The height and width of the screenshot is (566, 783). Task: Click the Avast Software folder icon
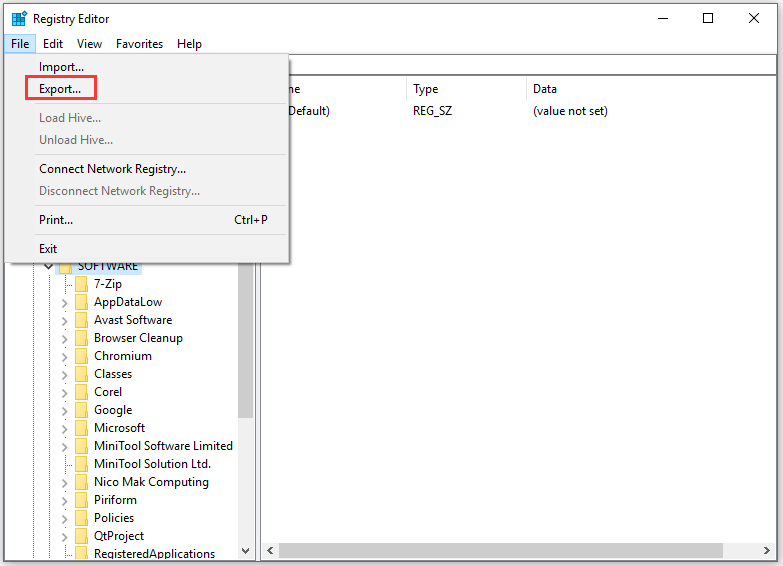tap(81, 320)
